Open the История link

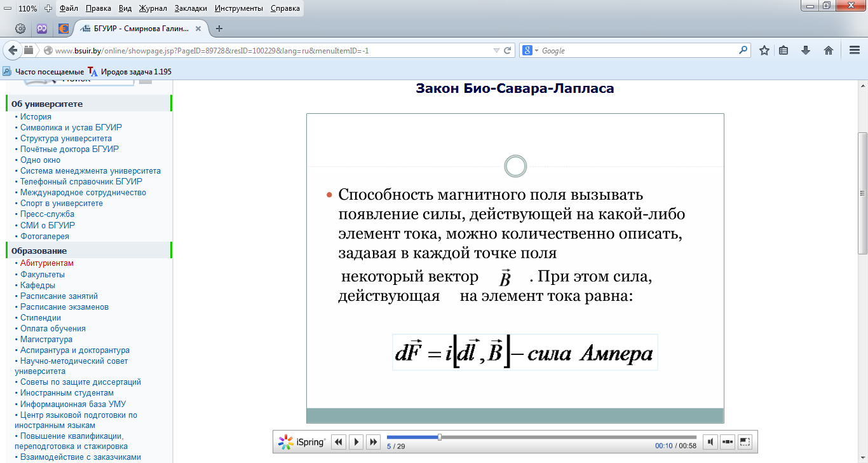click(36, 117)
